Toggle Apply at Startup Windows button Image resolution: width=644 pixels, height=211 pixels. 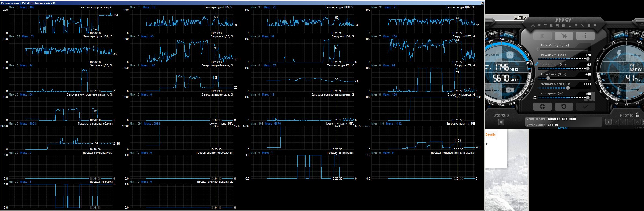[501, 122]
